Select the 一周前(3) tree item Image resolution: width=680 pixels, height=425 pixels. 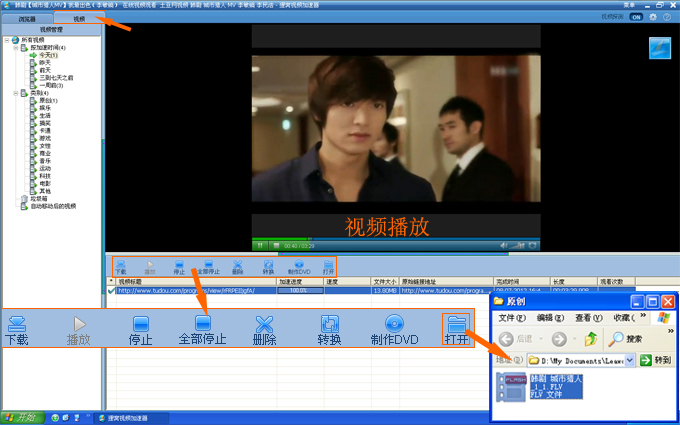[x=52, y=85]
